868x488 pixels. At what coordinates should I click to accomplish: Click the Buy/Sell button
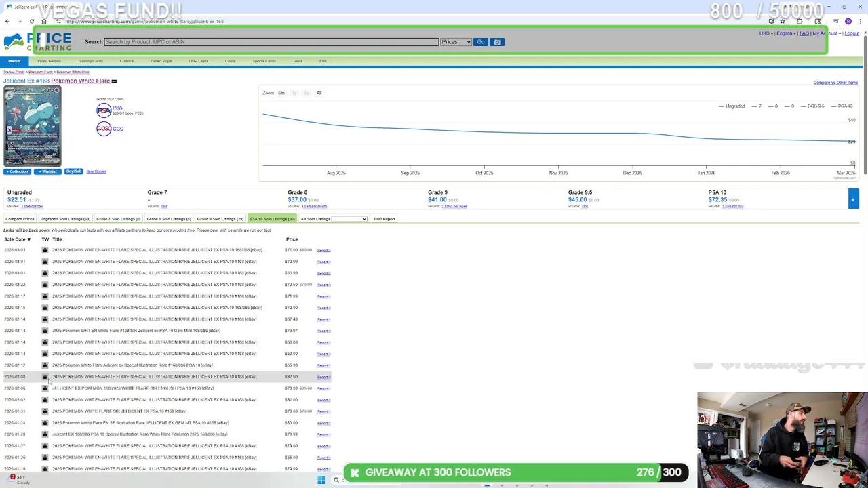[x=73, y=171]
